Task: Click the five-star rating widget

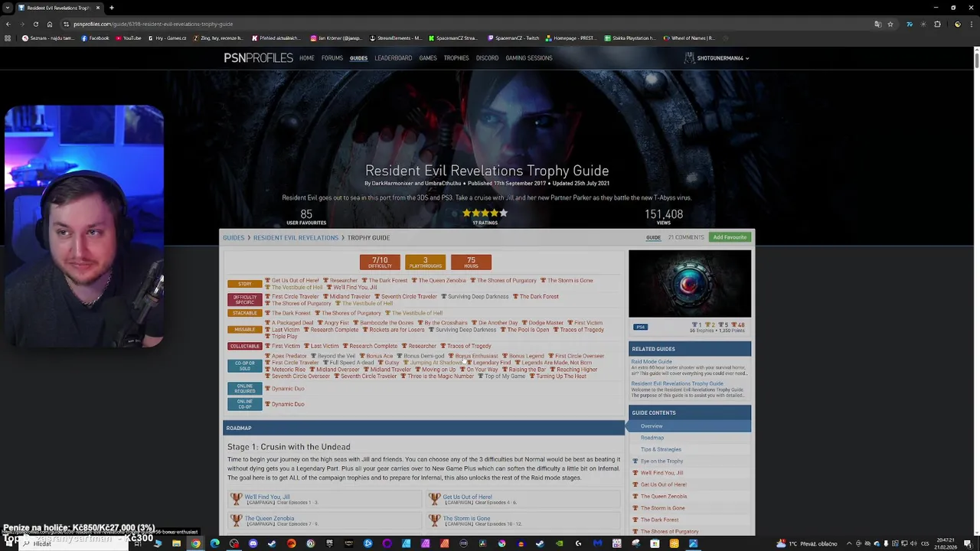Action: click(485, 214)
